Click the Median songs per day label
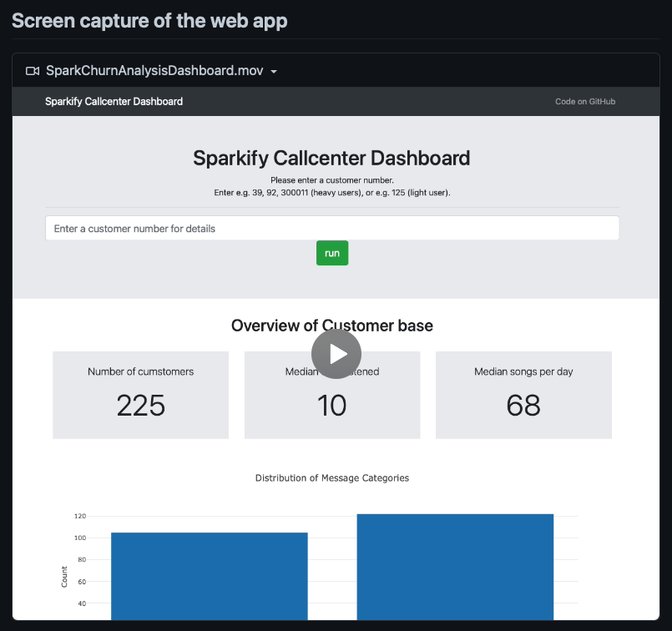 [523, 371]
